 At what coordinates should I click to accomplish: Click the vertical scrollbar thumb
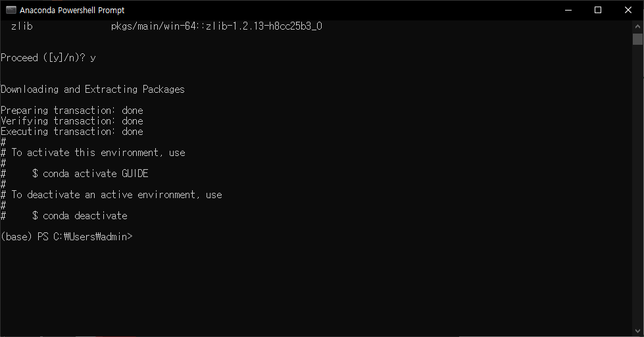tap(637, 39)
